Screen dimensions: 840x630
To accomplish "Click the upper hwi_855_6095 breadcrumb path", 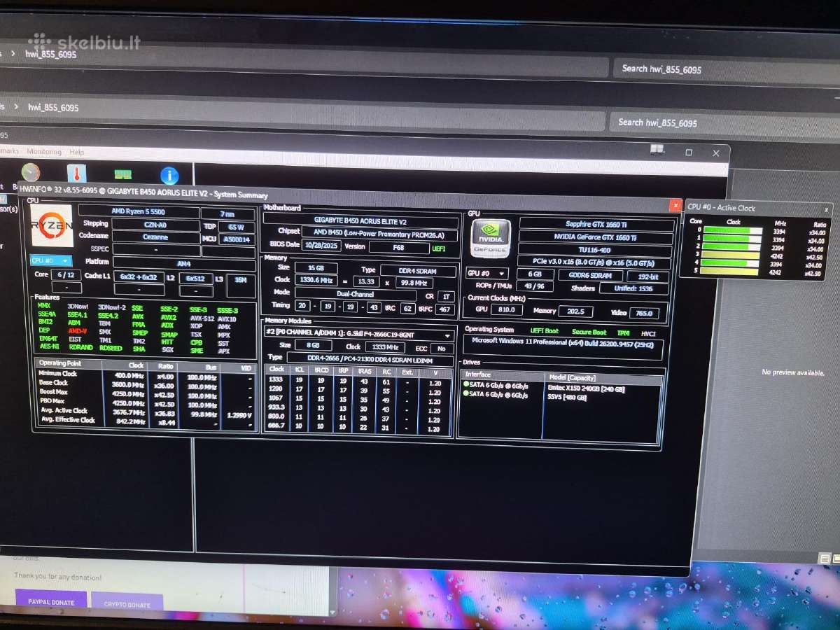I will [x=52, y=54].
